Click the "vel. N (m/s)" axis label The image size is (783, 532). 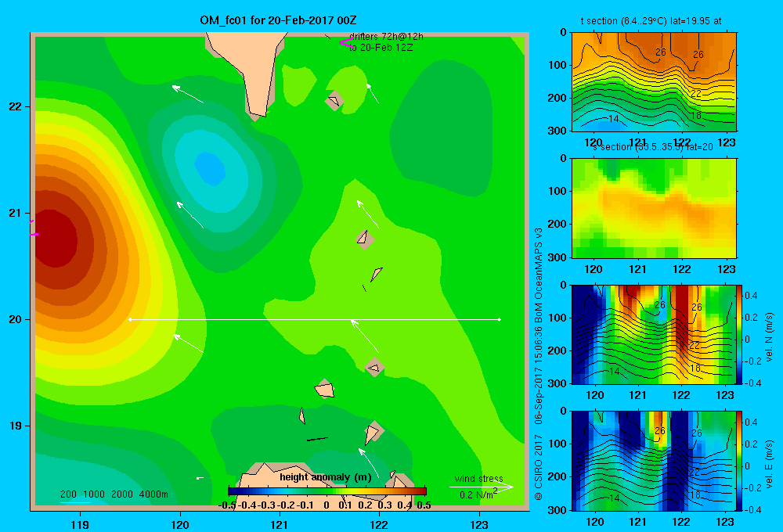click(770, 337)
